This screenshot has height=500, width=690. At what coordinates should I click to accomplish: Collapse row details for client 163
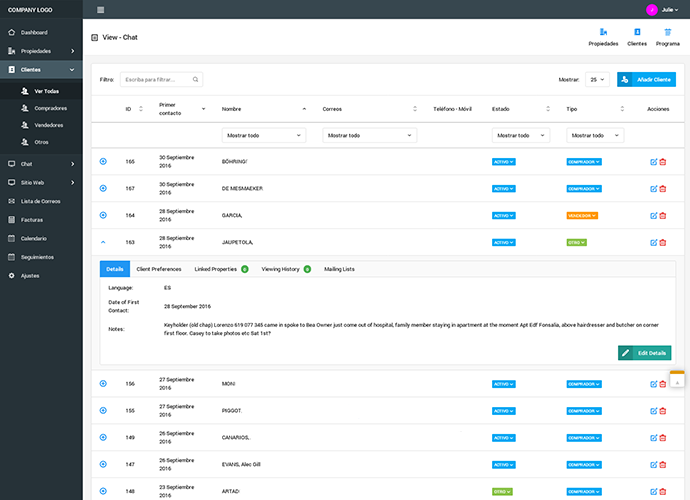pos(103,242)
